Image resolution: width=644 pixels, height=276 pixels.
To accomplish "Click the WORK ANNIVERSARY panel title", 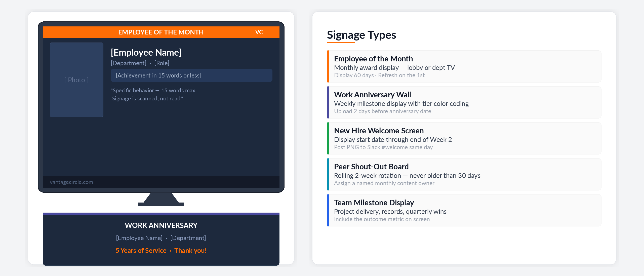I will 161,225.
